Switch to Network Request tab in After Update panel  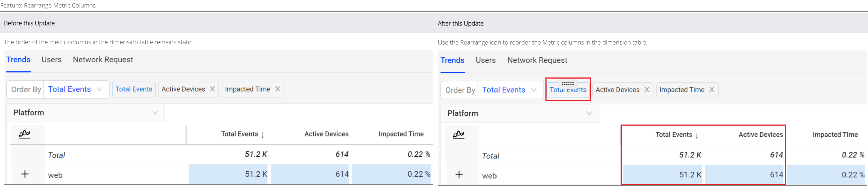click(x=537, y=60)
